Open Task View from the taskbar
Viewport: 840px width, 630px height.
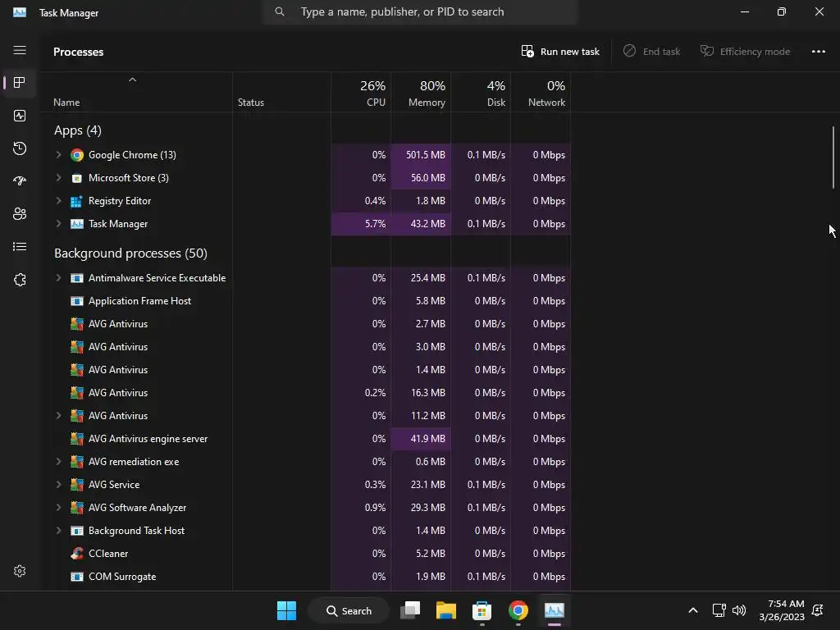click(x=411, y=610)
